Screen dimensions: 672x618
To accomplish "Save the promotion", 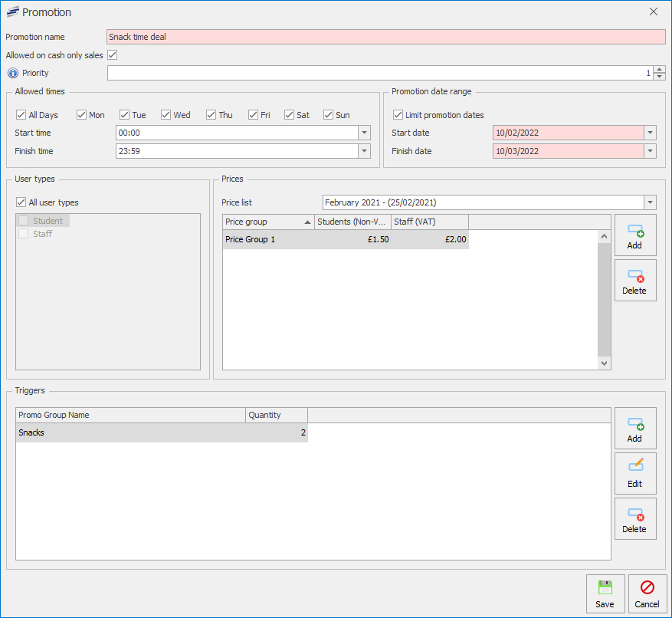I will click(605, 594).
